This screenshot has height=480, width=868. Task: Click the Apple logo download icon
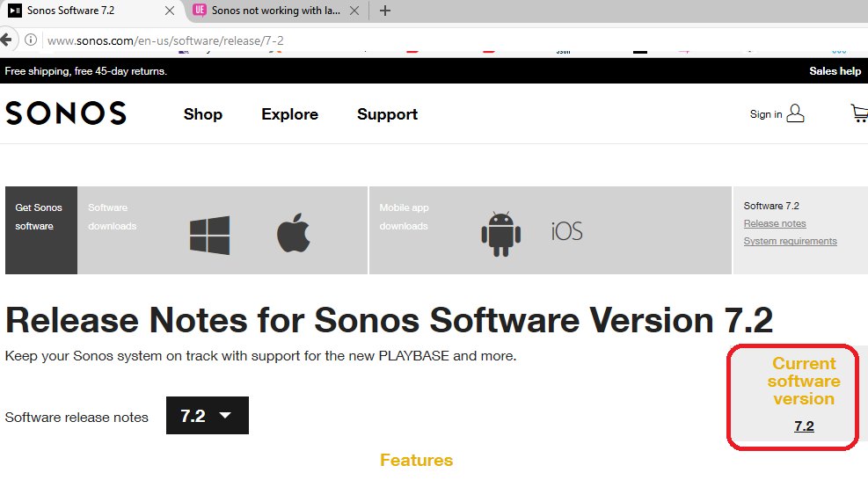click(294, 235)
